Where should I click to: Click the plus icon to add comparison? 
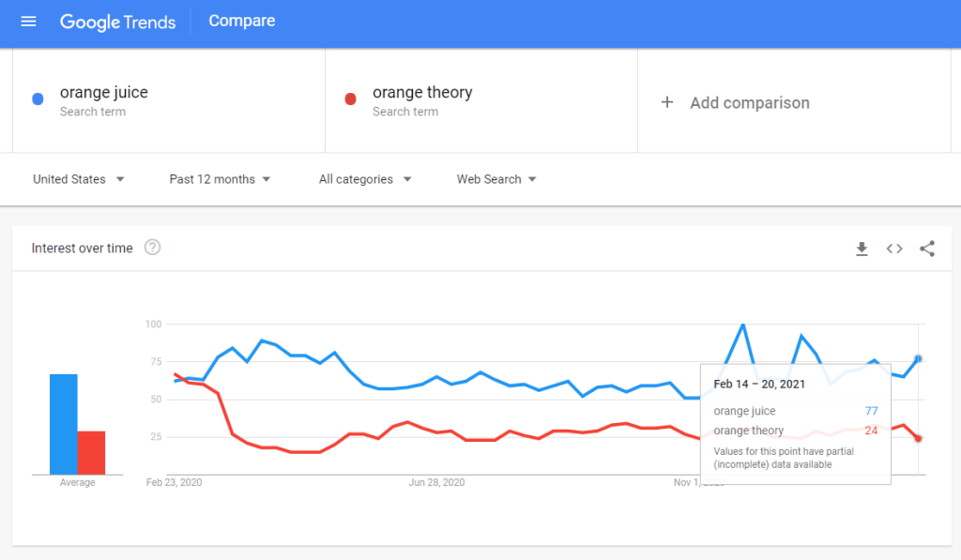667,102
